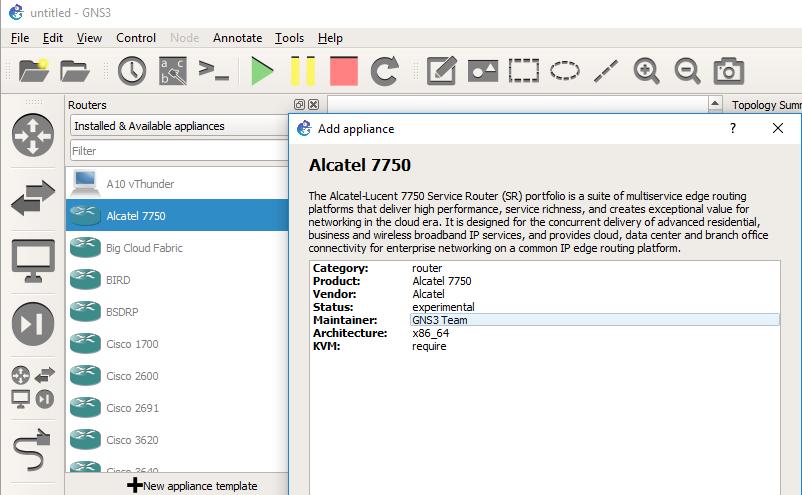Open the Tools menu
Image resolution: width=802 pixels, height=495 pixels.
tap(289, 38)
